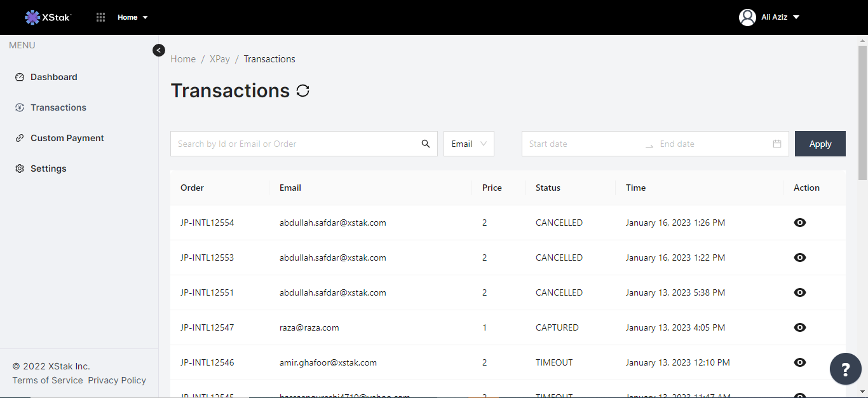
Task: Open the Privacy Policy link
Action: point(117,380)
